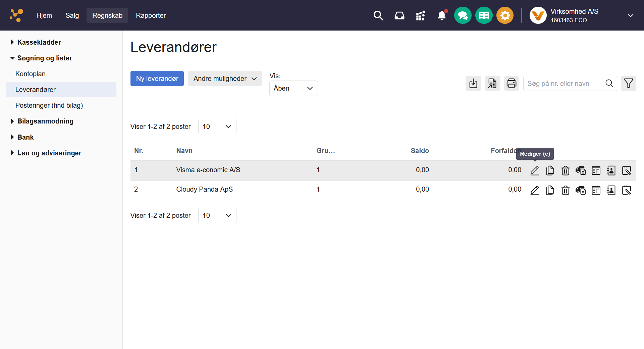Open the notifications bell
Image resolution: width=644 pixels, height=349 pixels.
click(x=442, y=15)
